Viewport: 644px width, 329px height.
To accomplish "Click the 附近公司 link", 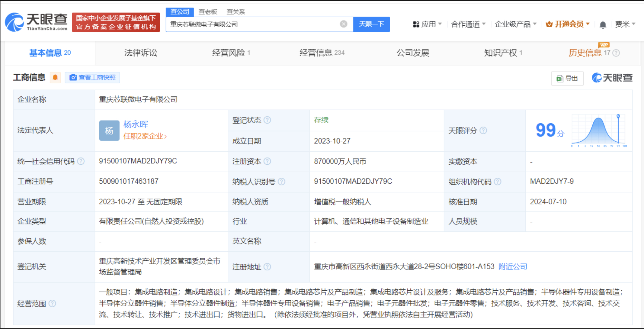I will pyautogui.click(x=513, y=266).
